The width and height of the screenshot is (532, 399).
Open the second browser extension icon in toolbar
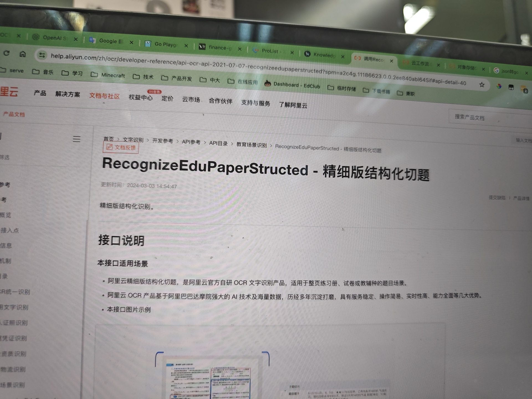(511, 88)
